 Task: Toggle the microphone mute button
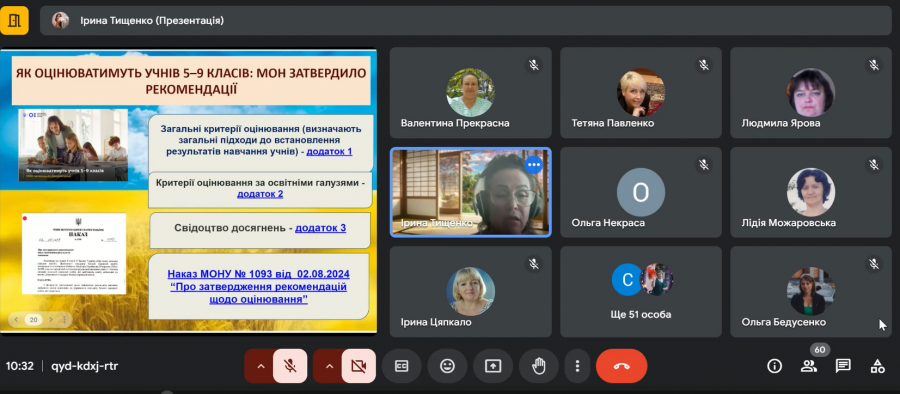[x=290, y=366]
